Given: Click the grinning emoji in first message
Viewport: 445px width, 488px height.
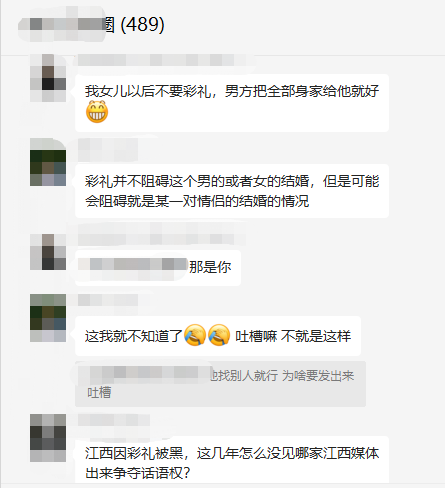Looking at the screenshot, I should 97,112.
